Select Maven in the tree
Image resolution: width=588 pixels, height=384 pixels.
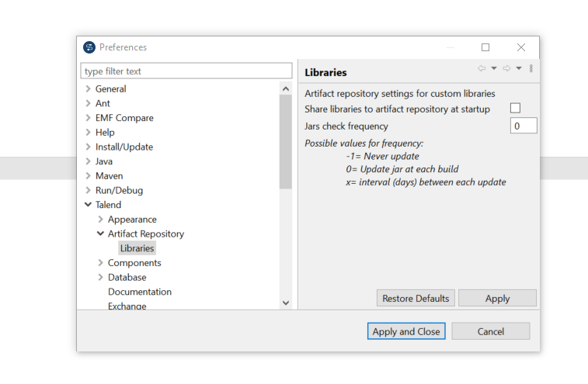coord(109,175)
